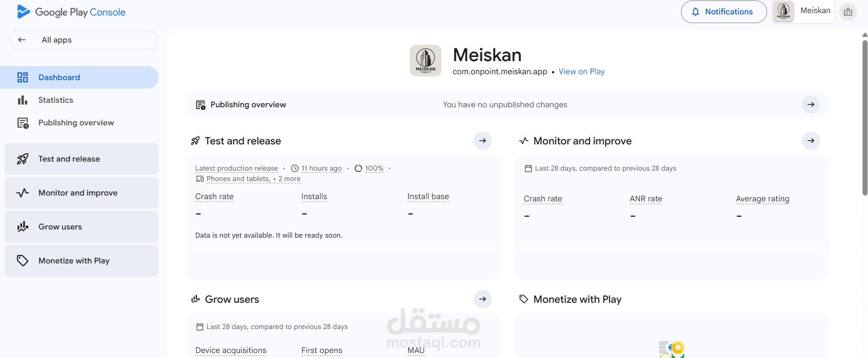Expand Grow users sidebar section
Viewport: 868px width, 358px height.
click(x=82, y=227)
